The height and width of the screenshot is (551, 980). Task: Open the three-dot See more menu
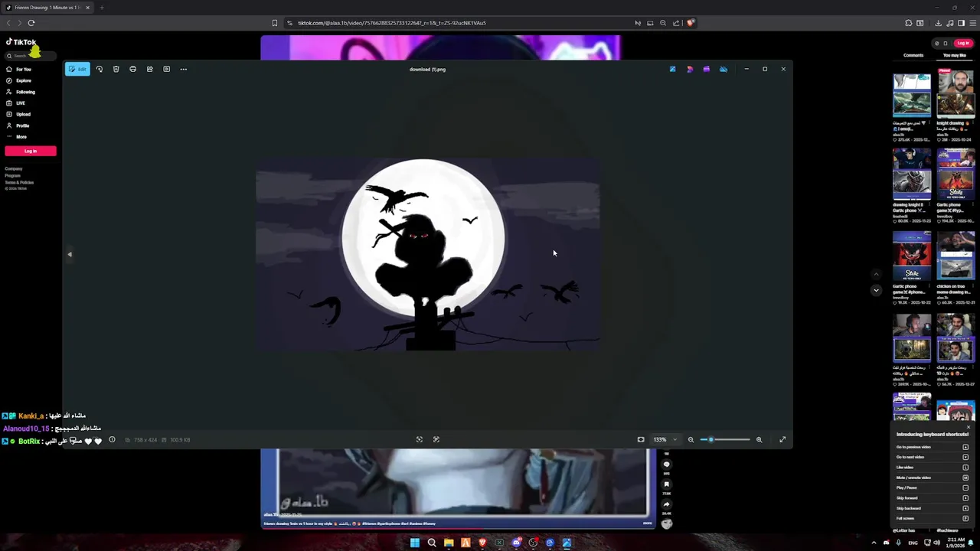184,69
